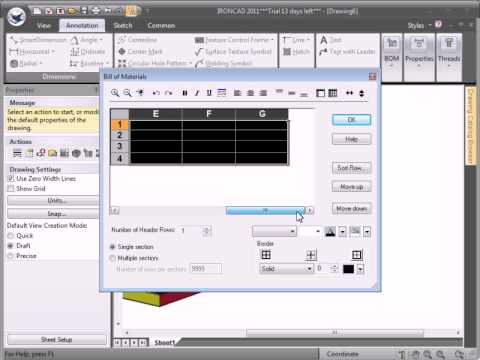Viewport: 480px width, 360px height.
Task: Expand the Feature Control Frame dropdown
Action: click(x=273, y=40)
